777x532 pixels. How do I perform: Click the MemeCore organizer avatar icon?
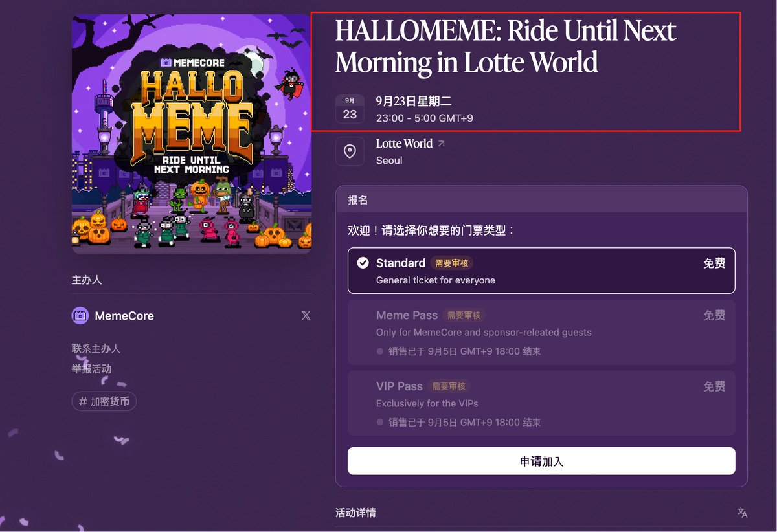click(80, 316)
